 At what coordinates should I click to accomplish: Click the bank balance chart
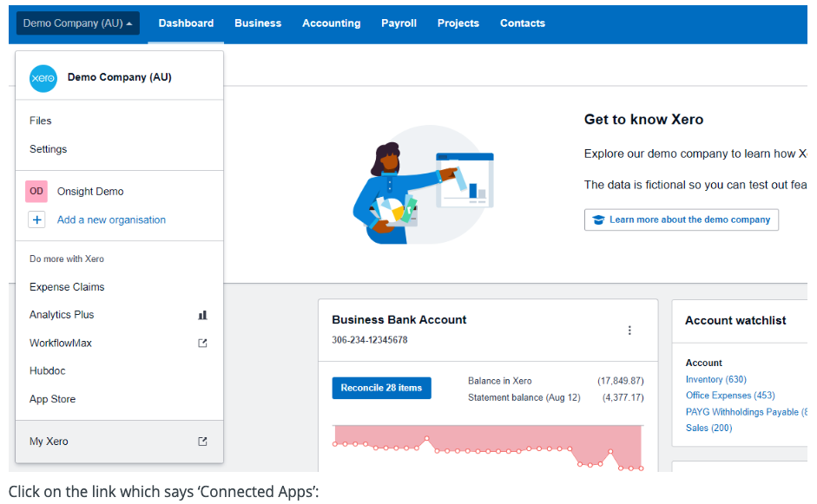(488, 448)
